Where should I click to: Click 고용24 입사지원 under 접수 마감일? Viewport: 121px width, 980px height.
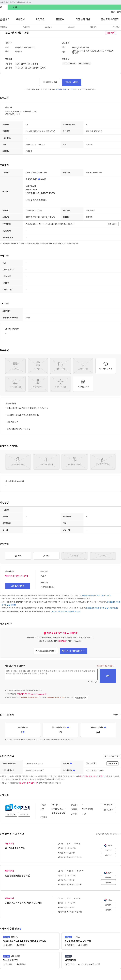(18, 586)
